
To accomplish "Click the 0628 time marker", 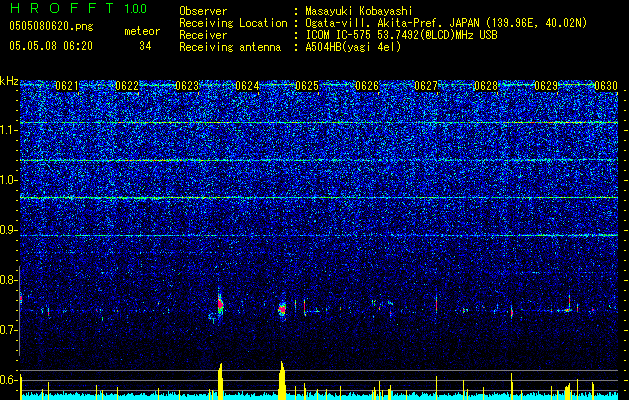I will [486, 86].
